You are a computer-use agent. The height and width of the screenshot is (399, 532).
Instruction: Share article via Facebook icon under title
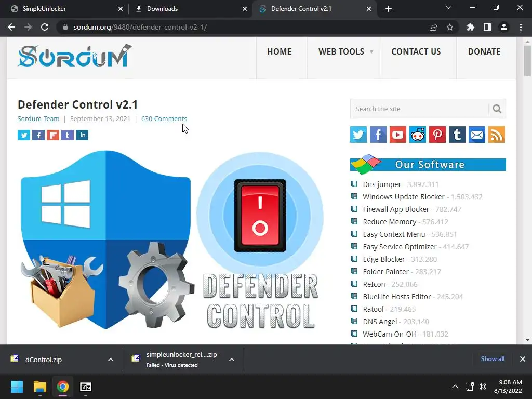[38, 135]
